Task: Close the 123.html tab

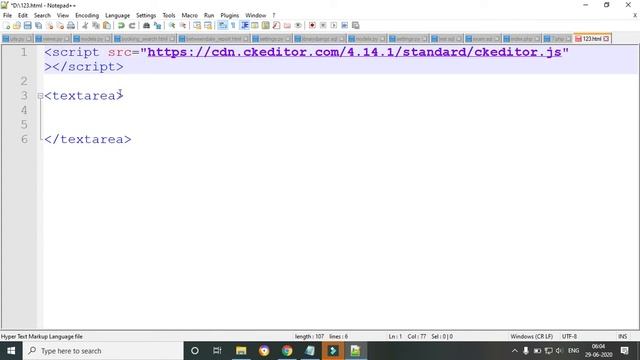Action: pyautogui.click(x=606, y=38)
